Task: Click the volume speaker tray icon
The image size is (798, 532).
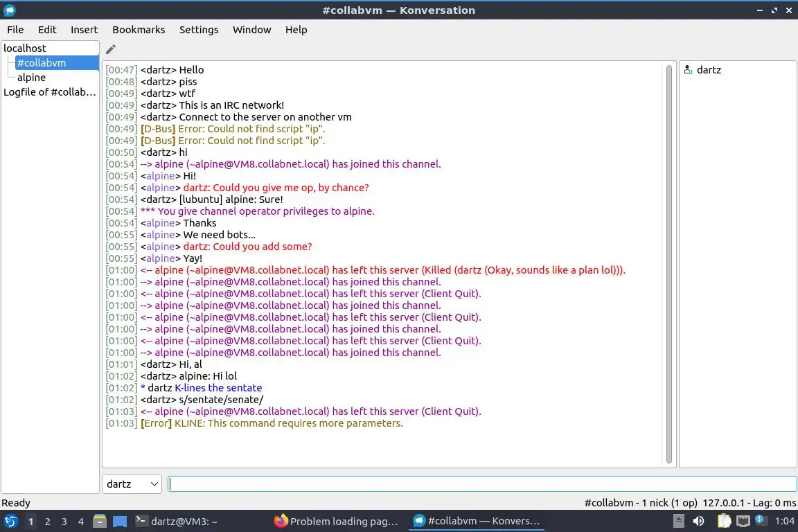Action: point(699,522)
